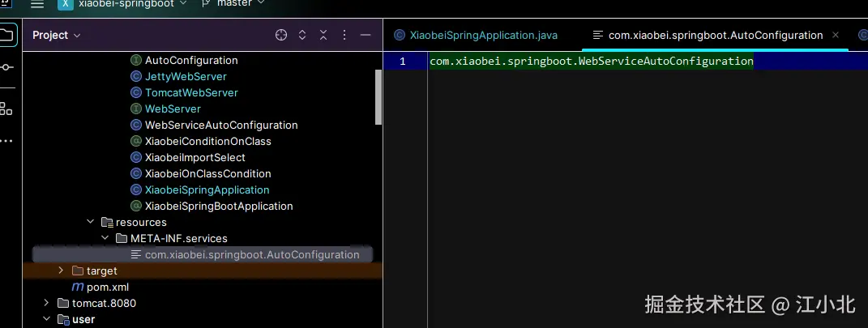Open the Project view dropdown

tap(57, 35)
